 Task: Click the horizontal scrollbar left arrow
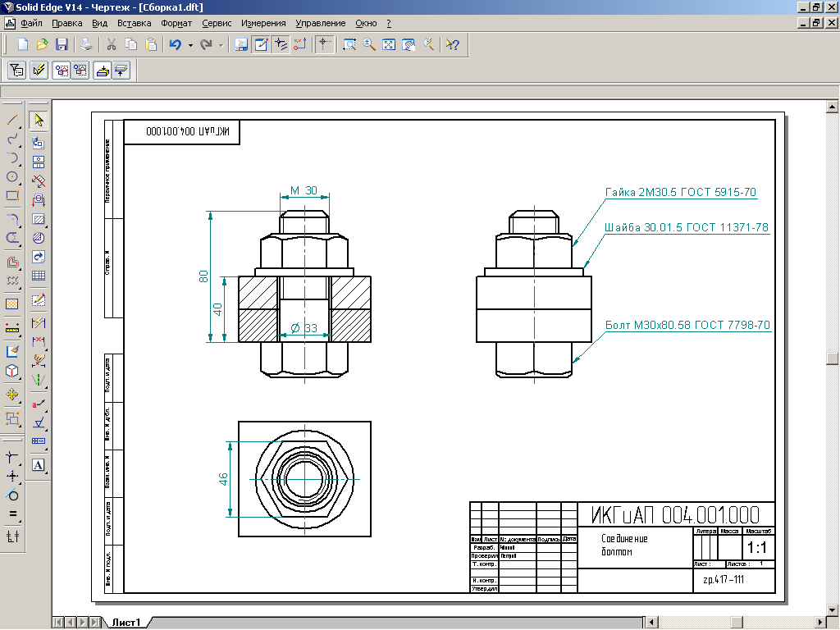(652, 623)
